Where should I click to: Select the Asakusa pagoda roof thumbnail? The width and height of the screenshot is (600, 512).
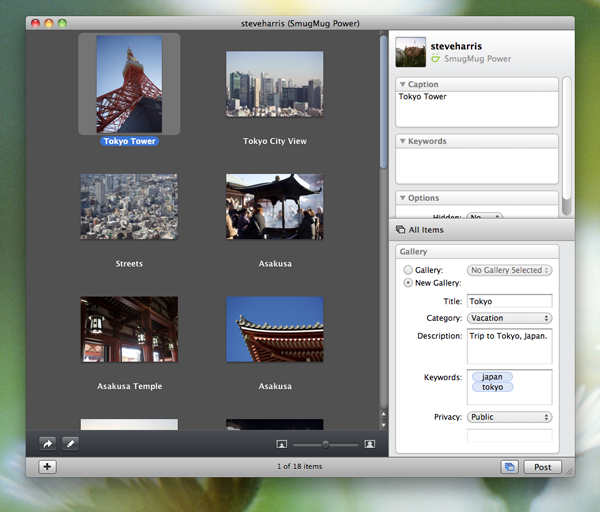[x=274, y=329]
